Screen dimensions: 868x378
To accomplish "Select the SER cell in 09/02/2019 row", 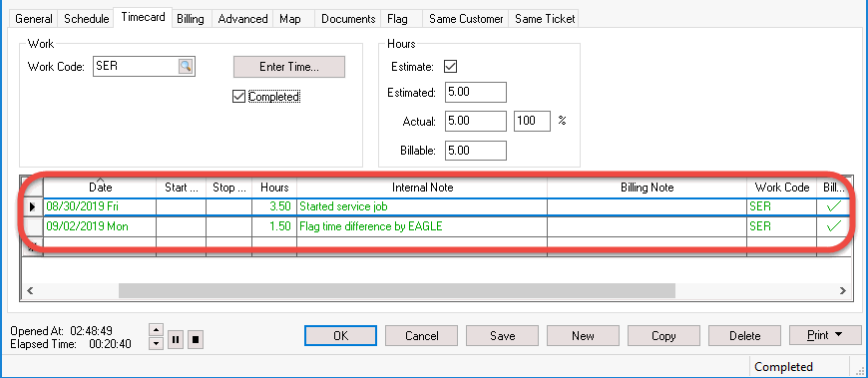I will coord(781,226).
